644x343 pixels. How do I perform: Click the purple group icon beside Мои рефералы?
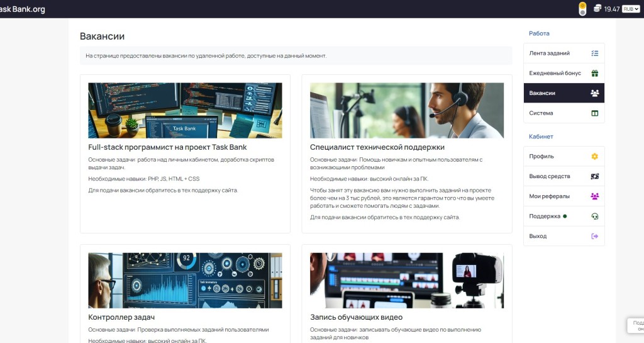pos(594,196)
